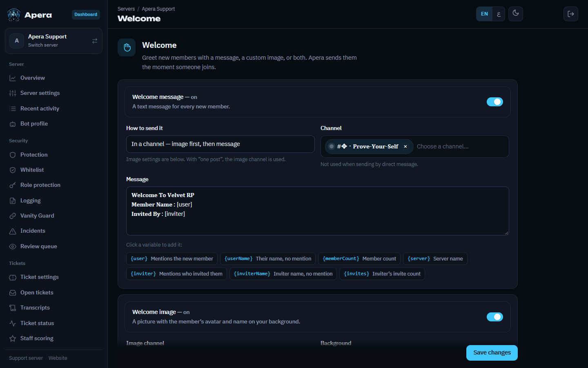Click the Ticket settings ticket icon

click(13, 277)
